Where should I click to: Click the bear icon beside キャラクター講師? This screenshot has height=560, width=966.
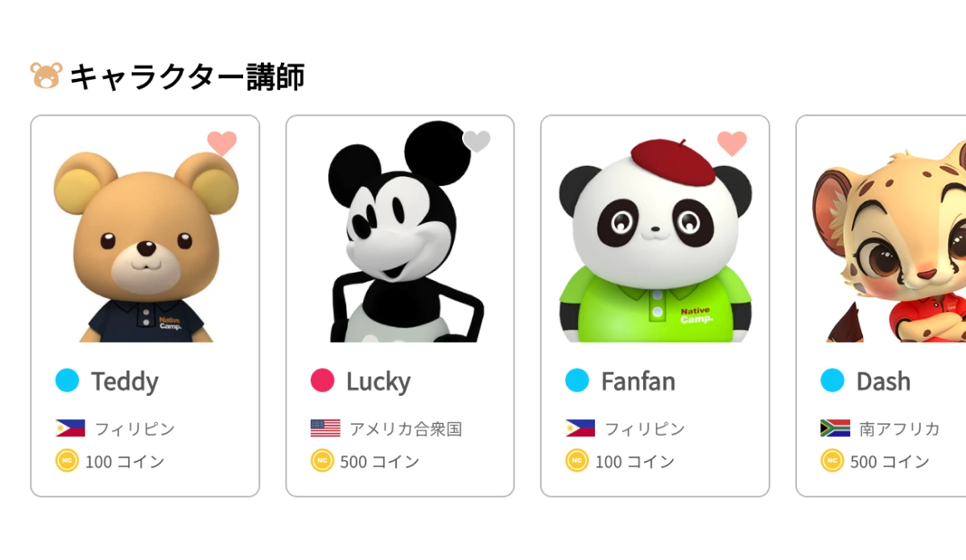[46, 76]
